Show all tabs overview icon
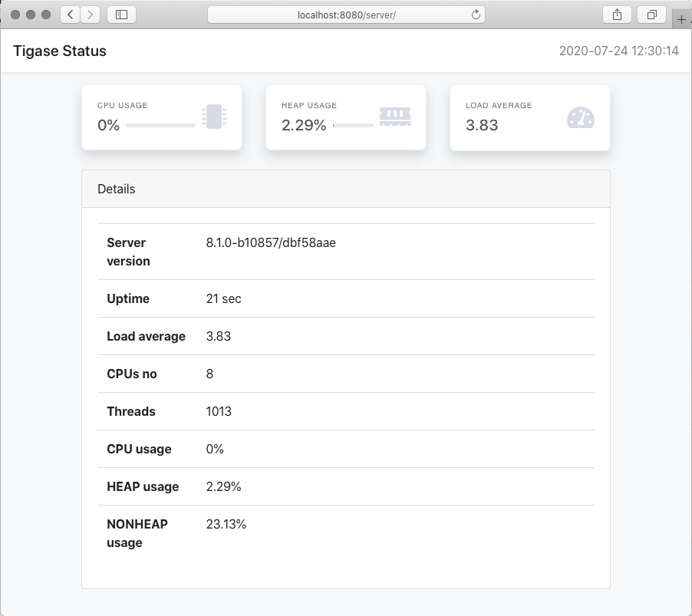The height and width of the screenshot is (616, 692). [x=651, y=15]
